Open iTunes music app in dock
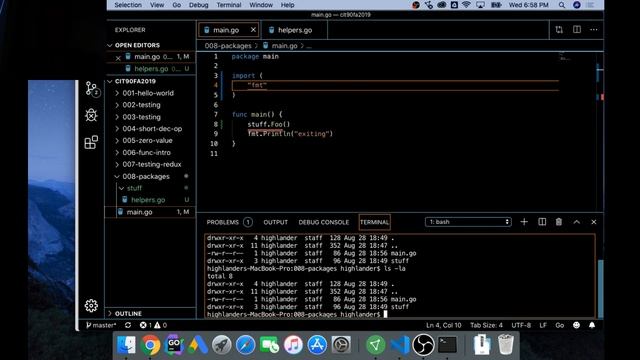The height and width of the screenshot is (360, 640). point(293,345)
